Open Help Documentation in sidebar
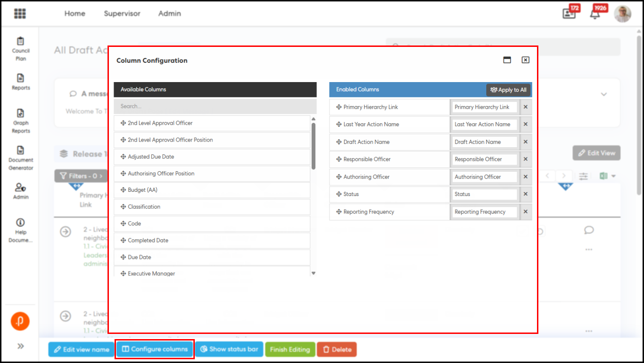The height and width of the screenshot is (363, 644). (21, 230)
